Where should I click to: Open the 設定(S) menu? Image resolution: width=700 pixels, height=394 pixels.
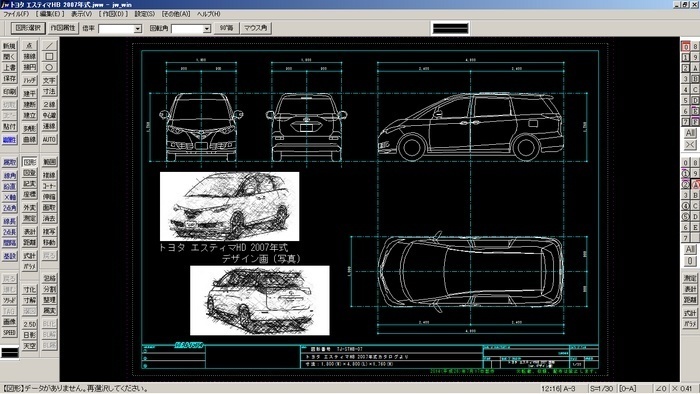[x=145, y=14]
